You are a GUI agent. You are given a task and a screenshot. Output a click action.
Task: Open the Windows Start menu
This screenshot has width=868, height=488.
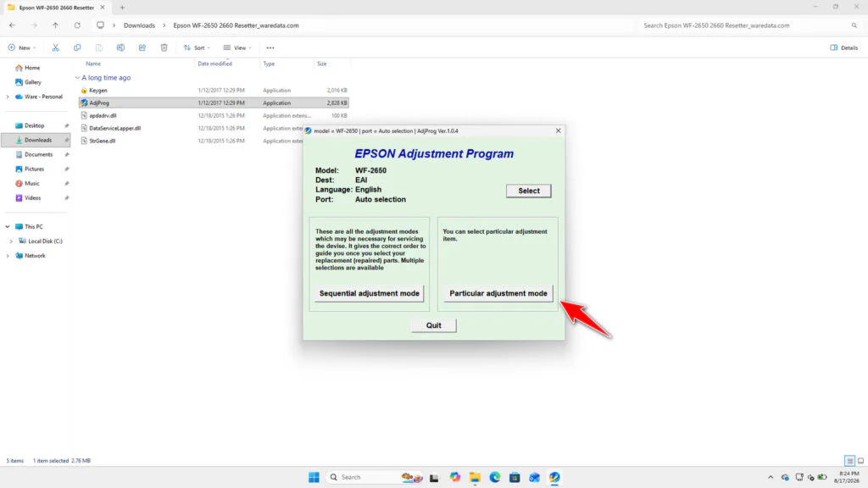point(314,477)
